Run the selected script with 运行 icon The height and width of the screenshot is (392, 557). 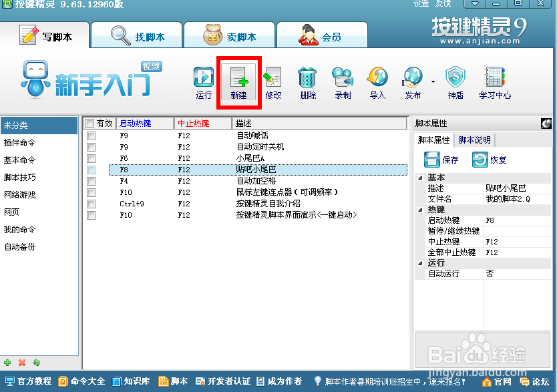tap(204, 82)
